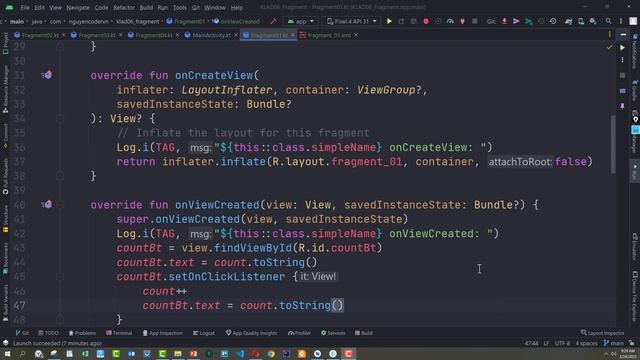Screen dimensions: 640x360
Task: Click the Fragment01 breadcrumb in navigation bar
Action: point(186,21)
